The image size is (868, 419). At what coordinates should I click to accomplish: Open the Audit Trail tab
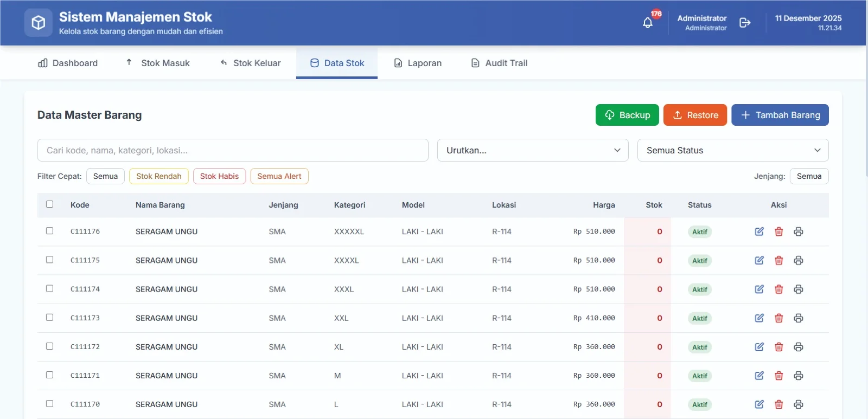pyautogui.click(x=499, y=63)
